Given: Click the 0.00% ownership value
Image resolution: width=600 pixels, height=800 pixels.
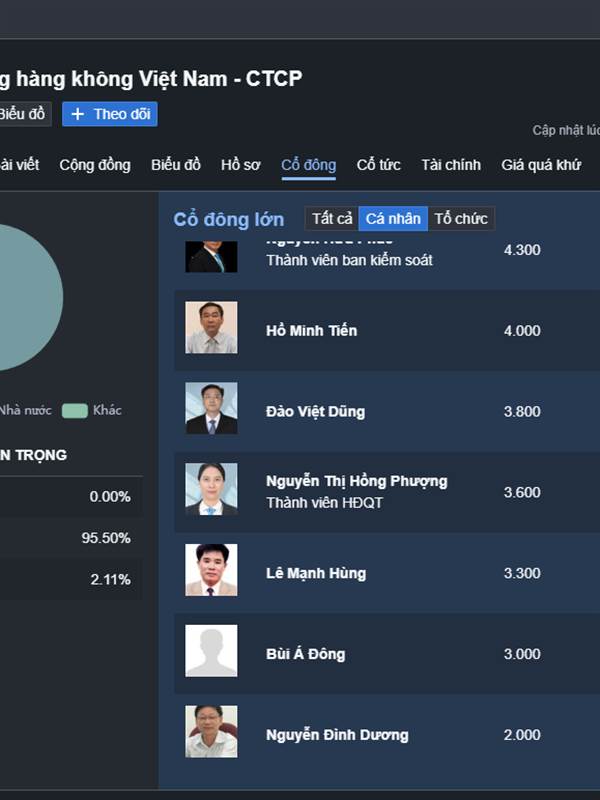Looking at the screenshot, I should coord(110,497).
